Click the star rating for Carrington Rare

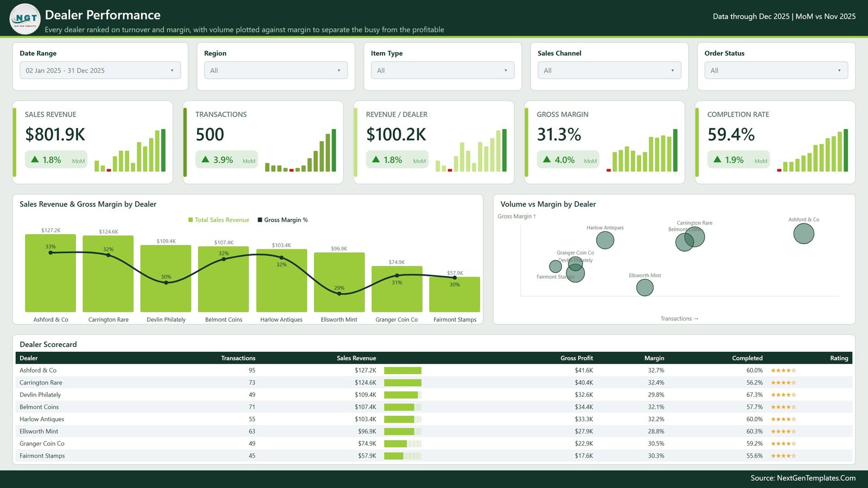(x=783, y=383)
